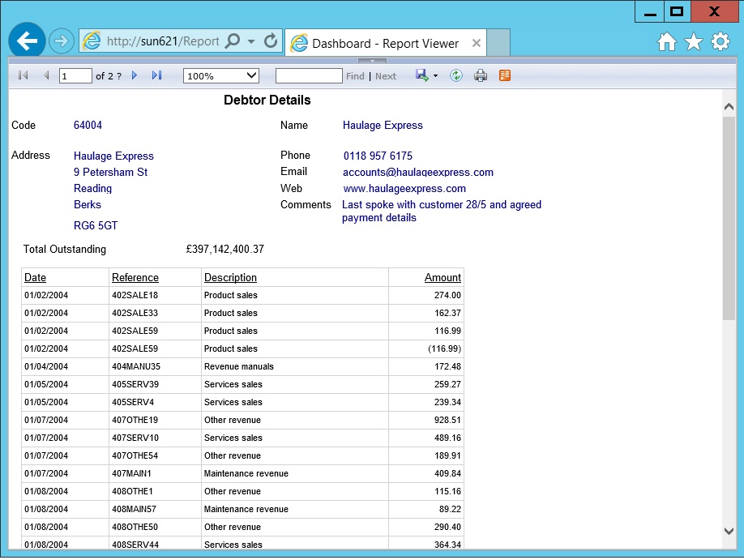
Task: Click the current page number field
Action: [x=75, y=75]
